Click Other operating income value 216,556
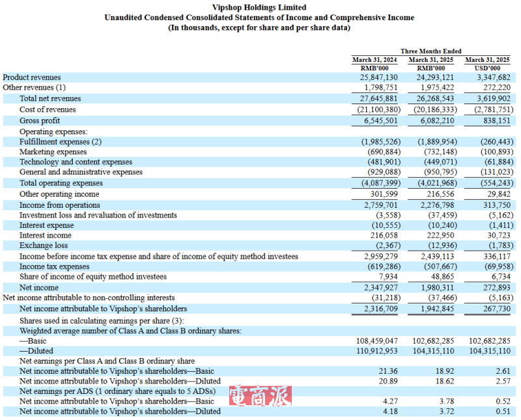 [440, 194]
